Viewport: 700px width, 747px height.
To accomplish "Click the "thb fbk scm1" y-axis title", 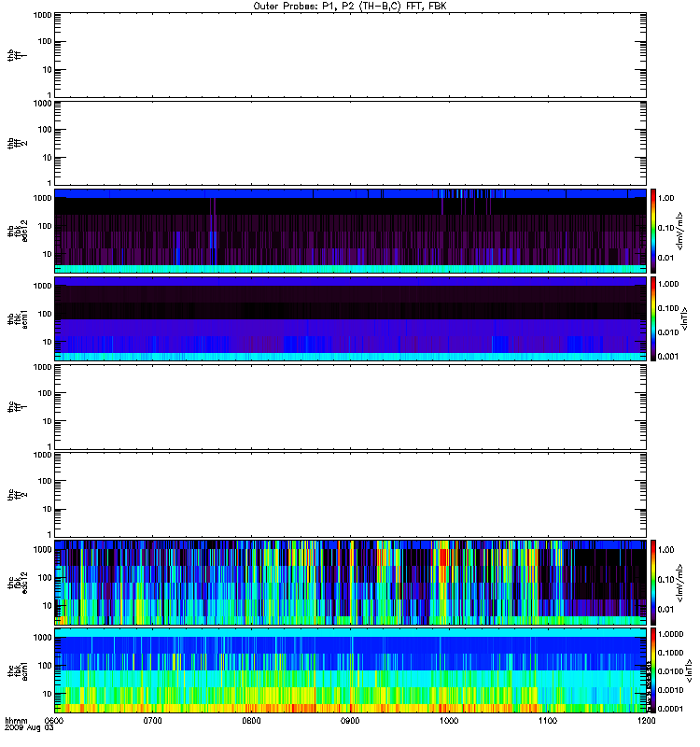I will (18, 319).
